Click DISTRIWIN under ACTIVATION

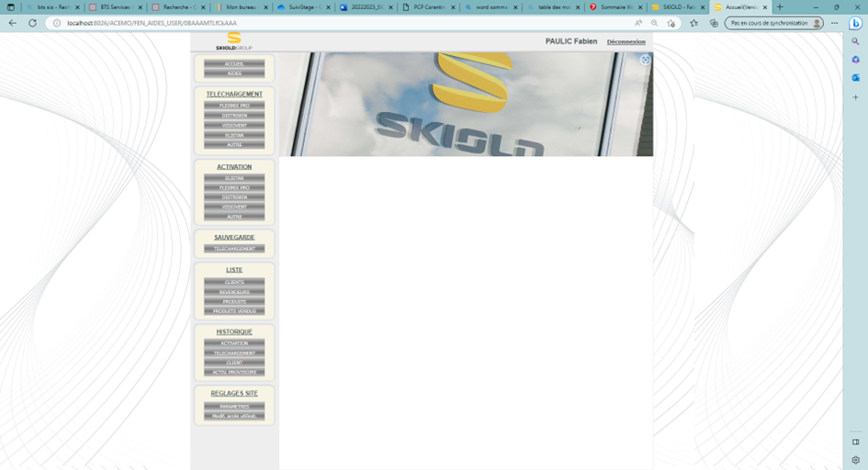tap(234, 197)
